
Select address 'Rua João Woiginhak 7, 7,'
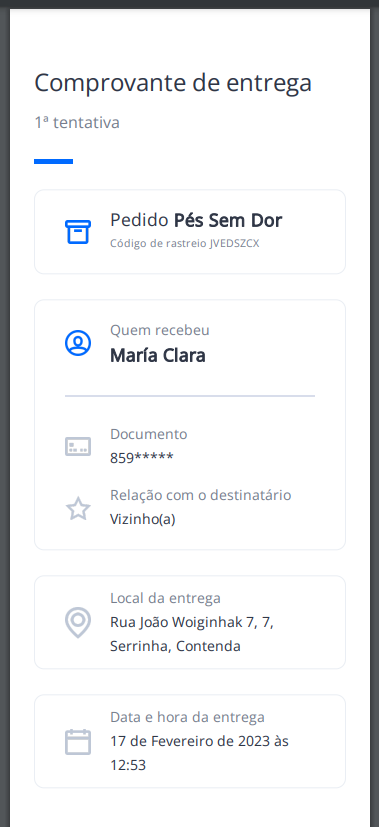[x=191, y=623]
